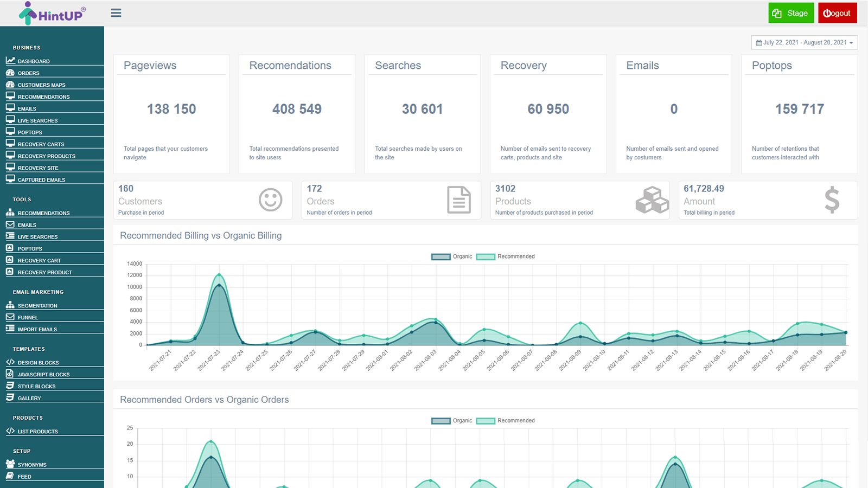This screenshot has width=868, height=488.
Task: Click the Products cube icon
Action: point(652,200)
